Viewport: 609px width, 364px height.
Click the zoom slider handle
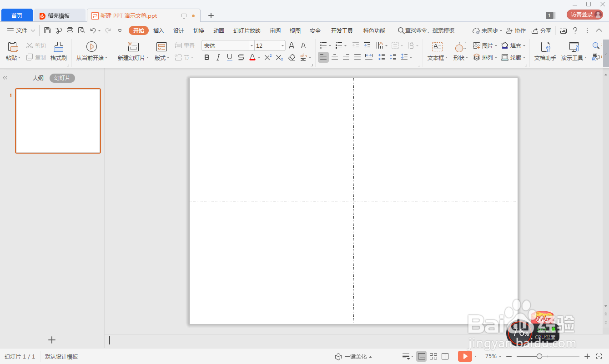tap(539, 356)
